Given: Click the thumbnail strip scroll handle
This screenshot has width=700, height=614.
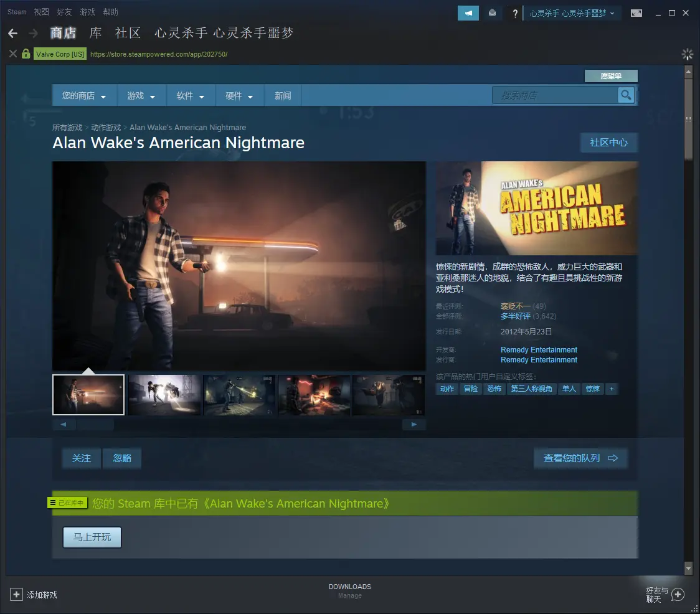Looking at the screenshot, I should pyautogui.click(x=95, y=424).
